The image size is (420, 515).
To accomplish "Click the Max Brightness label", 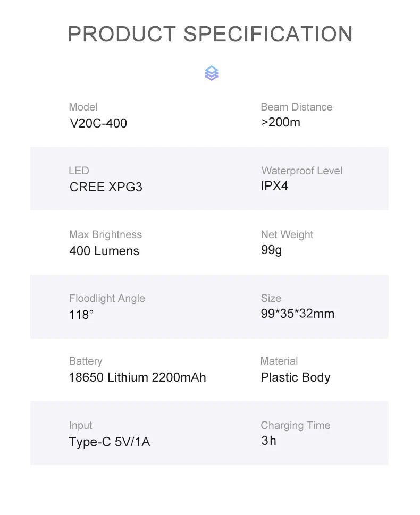I will pos(105,234).
